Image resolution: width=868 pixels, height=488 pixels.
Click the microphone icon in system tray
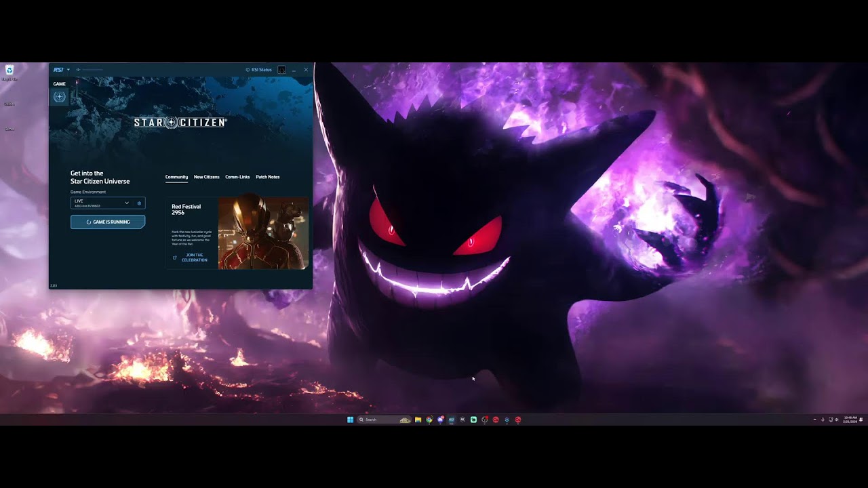[823, 420]
